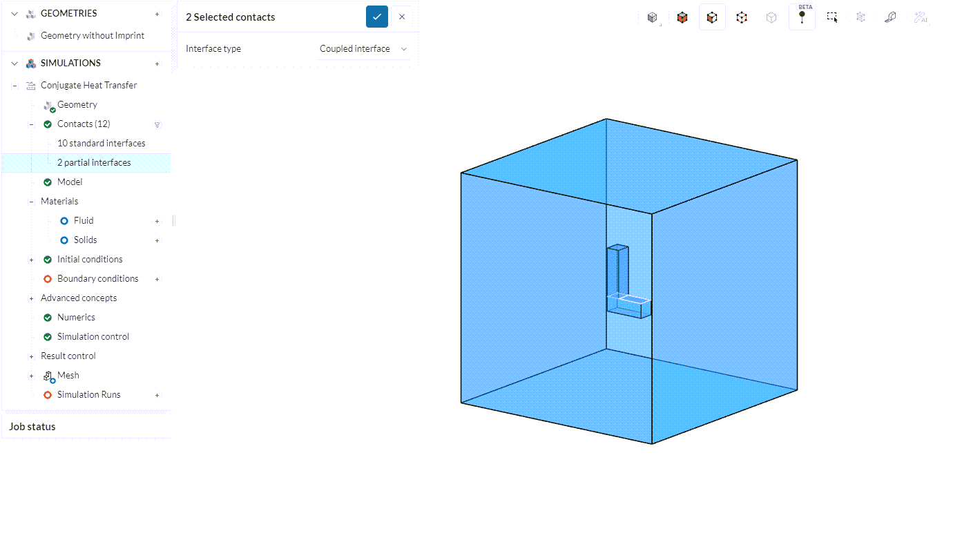The image size is (980, 549).
Task: Select the measure tape tool
Action: [890, 18]
